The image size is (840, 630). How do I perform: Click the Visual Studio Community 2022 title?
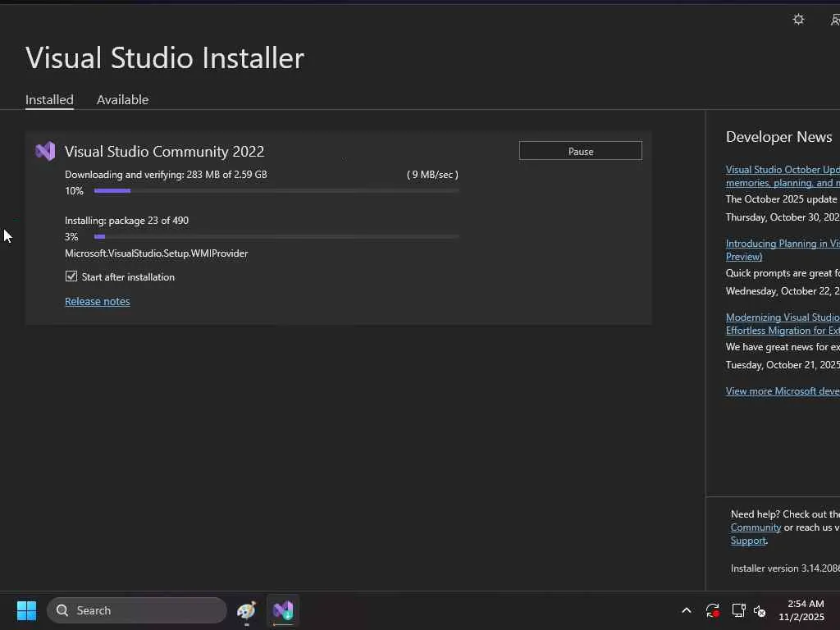[164, 152]
